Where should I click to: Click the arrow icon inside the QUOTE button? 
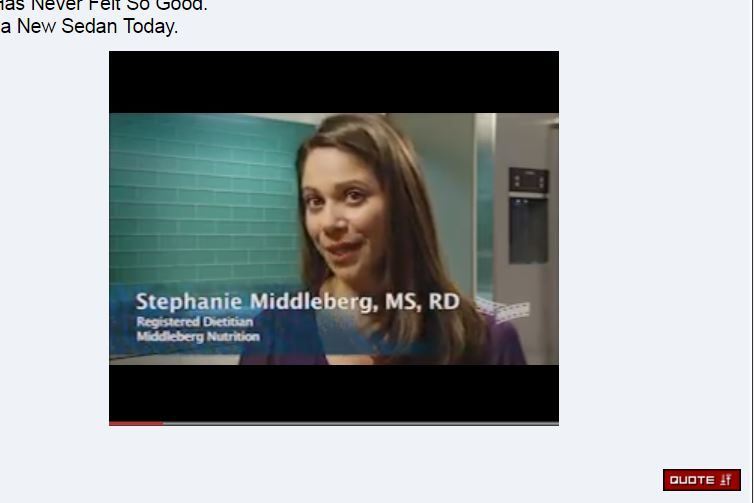(x=726, y=479)
